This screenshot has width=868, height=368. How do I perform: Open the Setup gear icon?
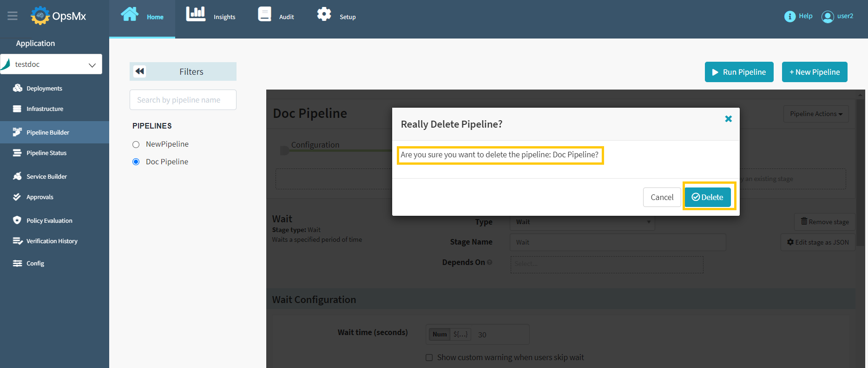(324, 14)
